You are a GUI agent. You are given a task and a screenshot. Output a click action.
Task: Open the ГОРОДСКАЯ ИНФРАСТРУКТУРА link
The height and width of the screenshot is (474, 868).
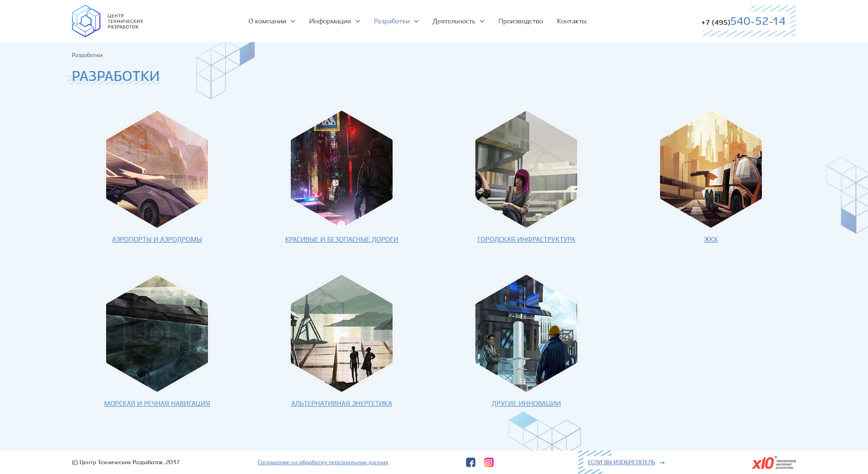(x=526, y=239)
